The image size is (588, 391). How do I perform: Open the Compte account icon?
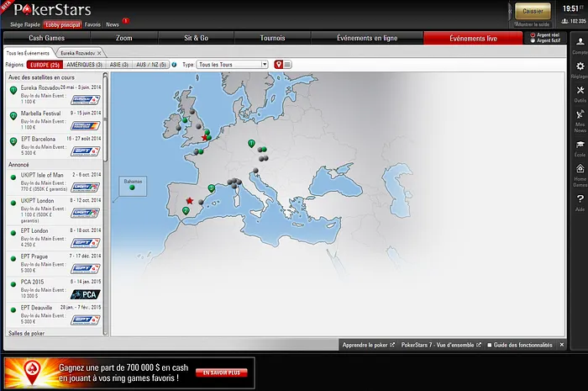point(580,41)
